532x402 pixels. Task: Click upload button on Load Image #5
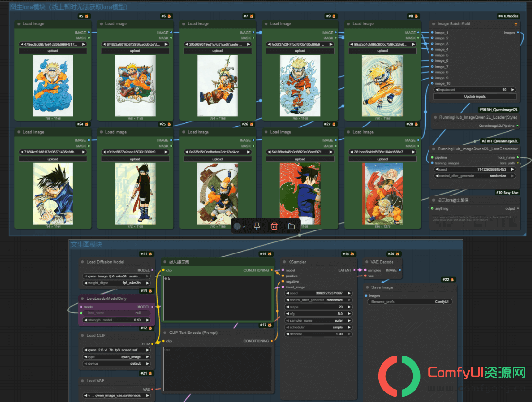[x=53, y=51]
